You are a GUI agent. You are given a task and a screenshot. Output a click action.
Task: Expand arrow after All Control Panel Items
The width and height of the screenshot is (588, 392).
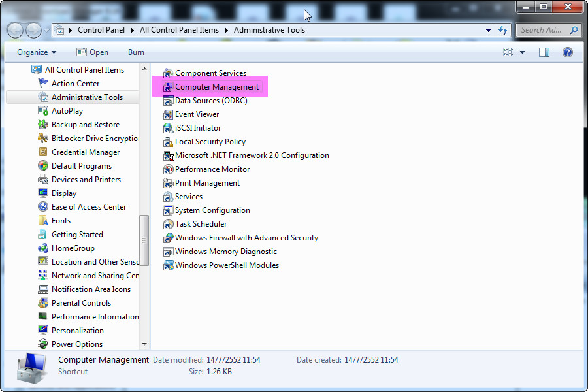pyautogui.click(x=227, y=31)
